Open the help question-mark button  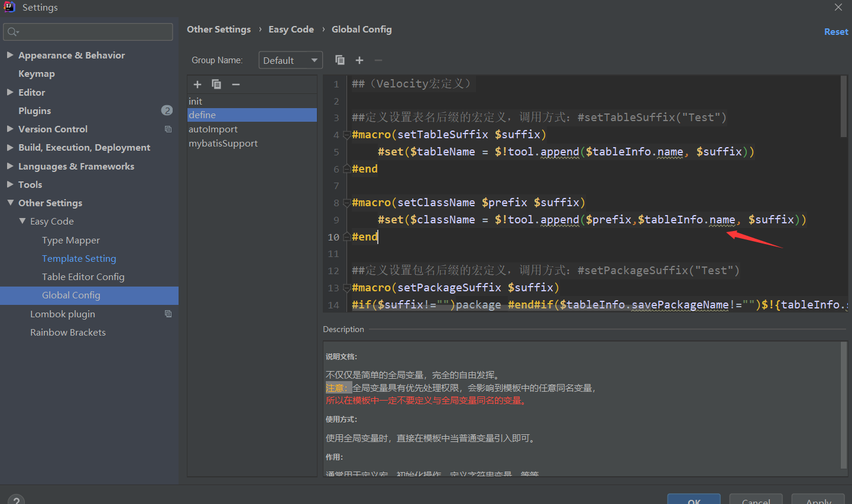[x=16, y=500]
